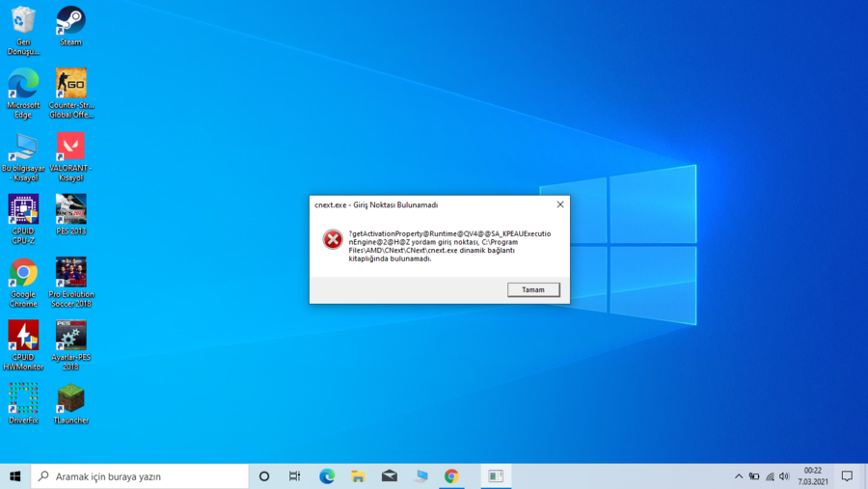This screenshot has width=868, height=489.
Task: Click the CPUID CPU-Z desktop icon
Action: pos(23,219)
